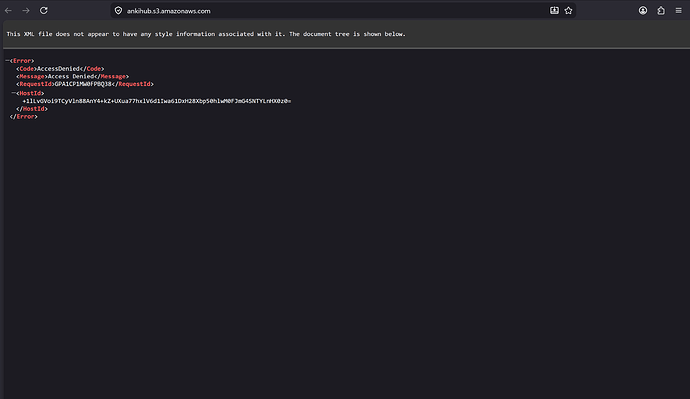Viewport: 690px width, 399px height.
Task: Click the closing HostId tag
Action: (x=32, y=109)
